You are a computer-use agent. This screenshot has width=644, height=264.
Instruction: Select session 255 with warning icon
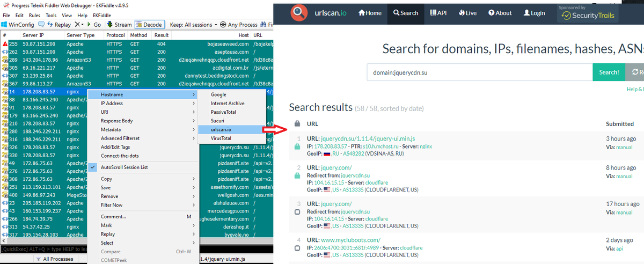click(x=5, y=43)
